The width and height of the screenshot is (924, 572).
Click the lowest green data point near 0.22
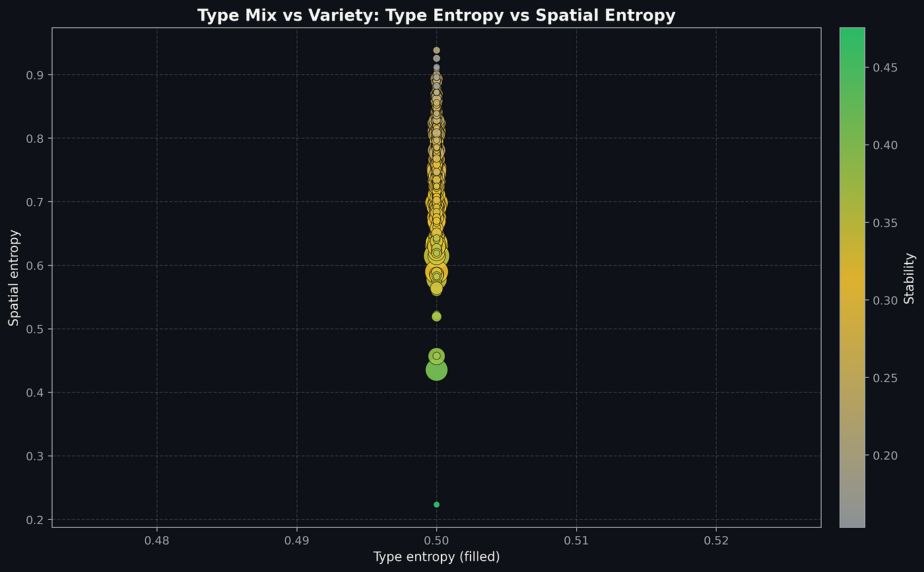click(436, 505)
